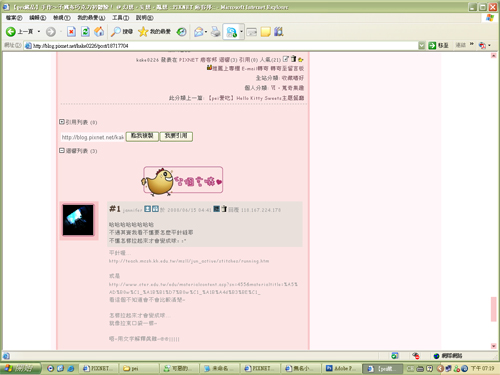Expand the Links toolbar chevron
The width and height of the screenshot is (500, 375).
[472, 44]
